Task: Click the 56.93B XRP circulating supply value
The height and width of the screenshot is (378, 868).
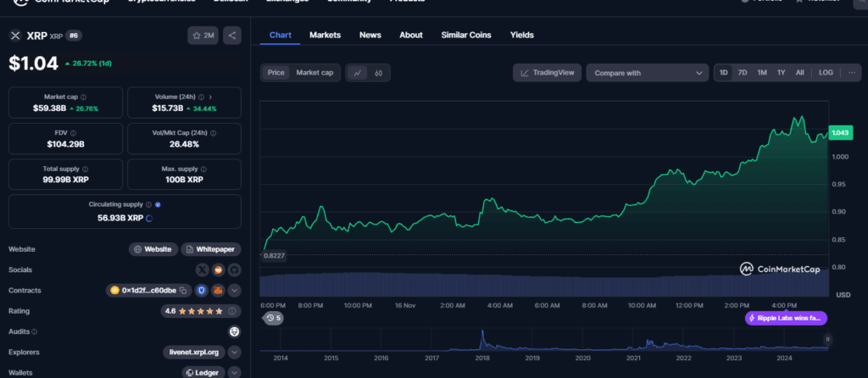Action: 120,218
